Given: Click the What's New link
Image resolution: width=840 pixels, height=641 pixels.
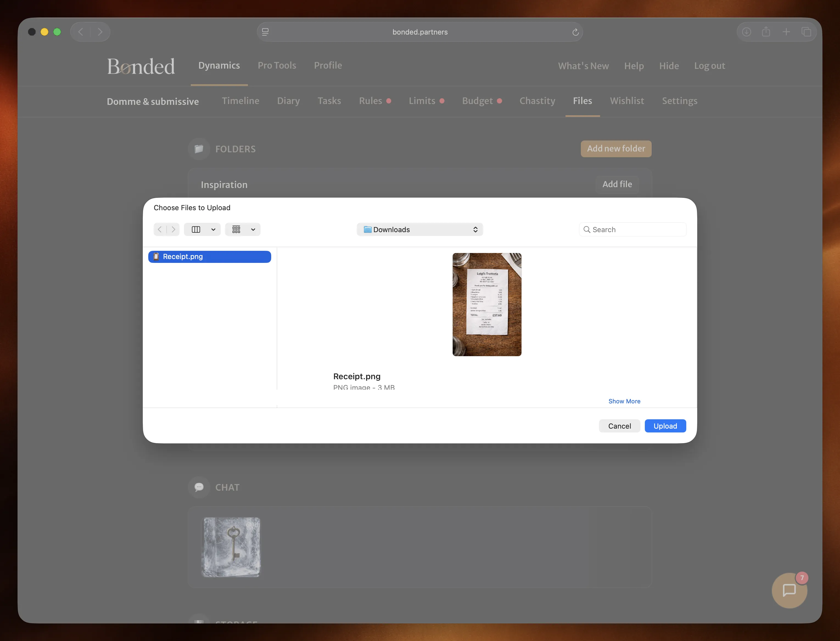Looking at the screenshot, I should [x=583, y=66].
